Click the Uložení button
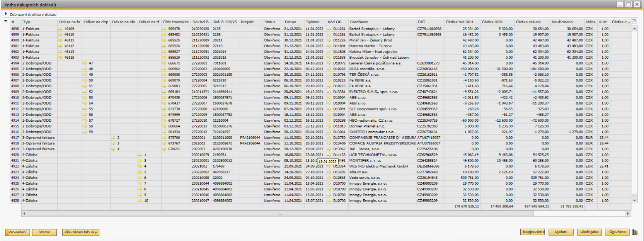Viewport: 644px width, 241px height. tap(561, 232)
